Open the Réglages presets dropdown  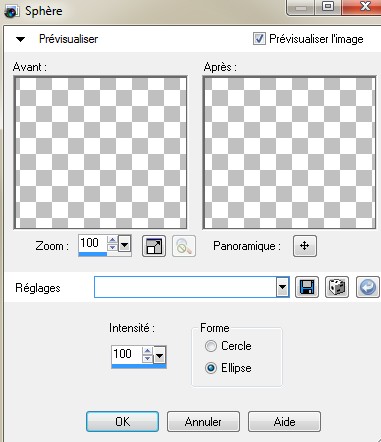pos(282,287)
